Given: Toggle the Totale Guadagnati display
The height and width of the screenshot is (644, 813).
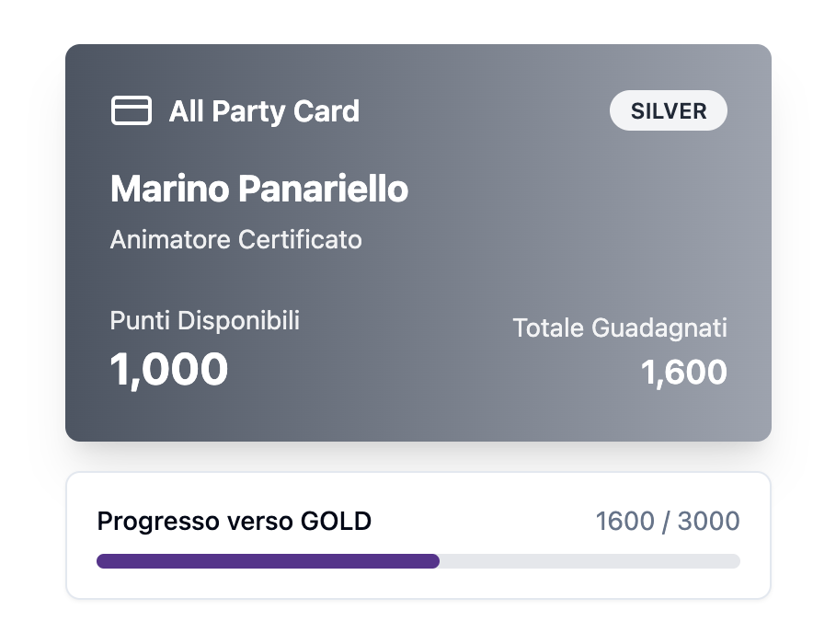Looking at the screenshot, I should pyautogui.click(x=620, y=328).
